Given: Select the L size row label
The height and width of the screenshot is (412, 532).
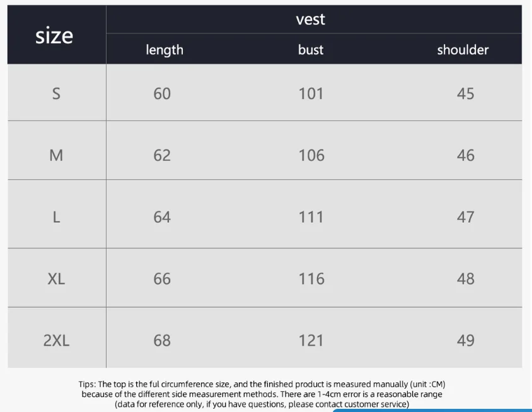Looking at the screenshot, I should [x=56, y=217].
